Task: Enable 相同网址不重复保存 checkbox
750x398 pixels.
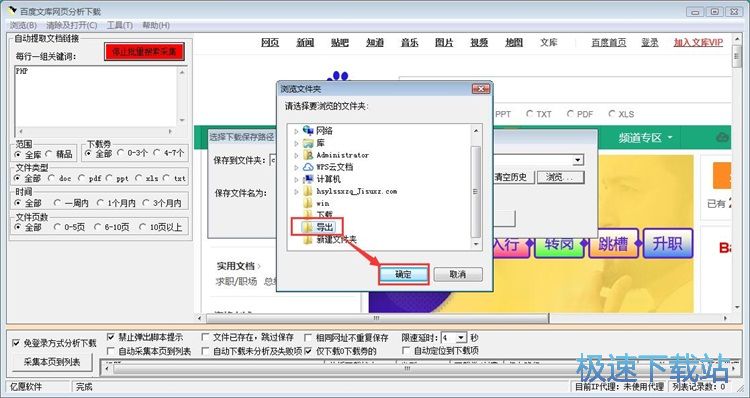Action: [x=308, y=337]
